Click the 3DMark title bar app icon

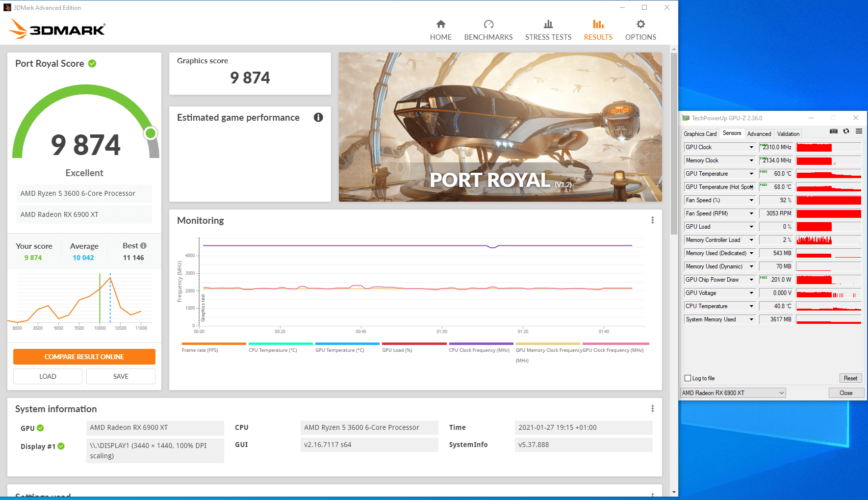(7, 7)
